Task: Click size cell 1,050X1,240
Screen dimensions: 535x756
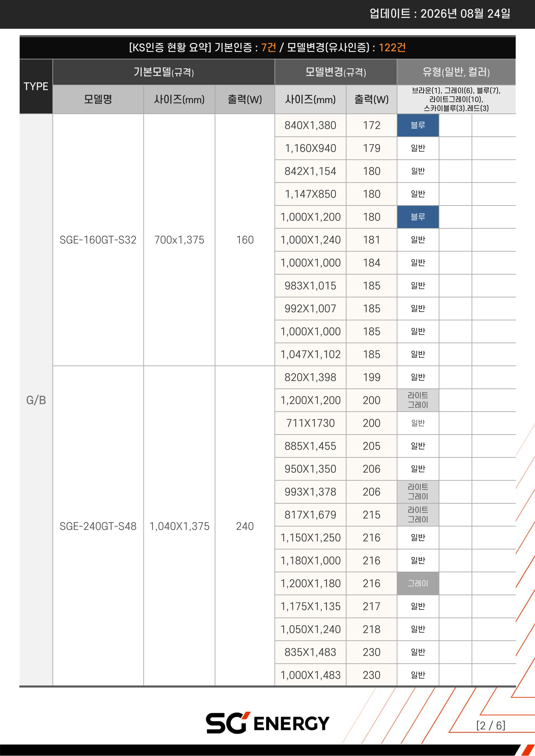Action: click(310, 629)
